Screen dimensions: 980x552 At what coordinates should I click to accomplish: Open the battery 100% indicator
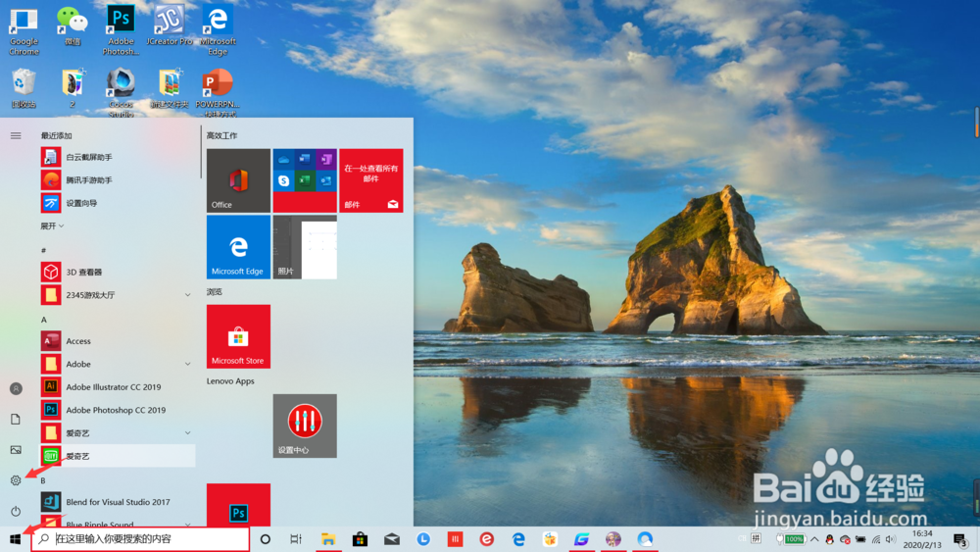(791, 539)
